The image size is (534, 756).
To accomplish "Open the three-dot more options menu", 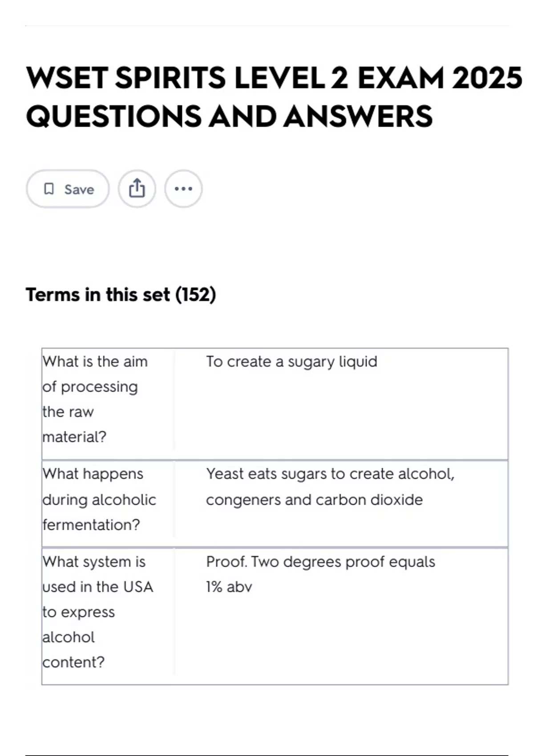I will point(183,189).
